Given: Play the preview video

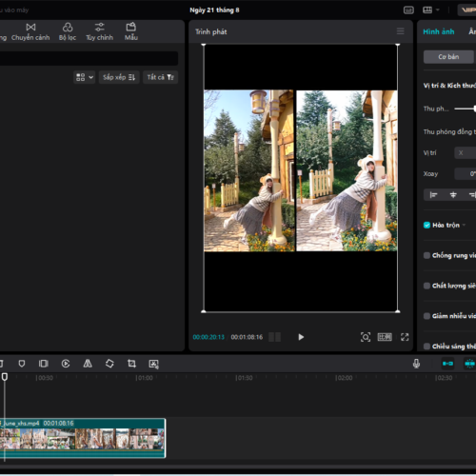Looking at the screenshot, I should (x=301, y=337).
